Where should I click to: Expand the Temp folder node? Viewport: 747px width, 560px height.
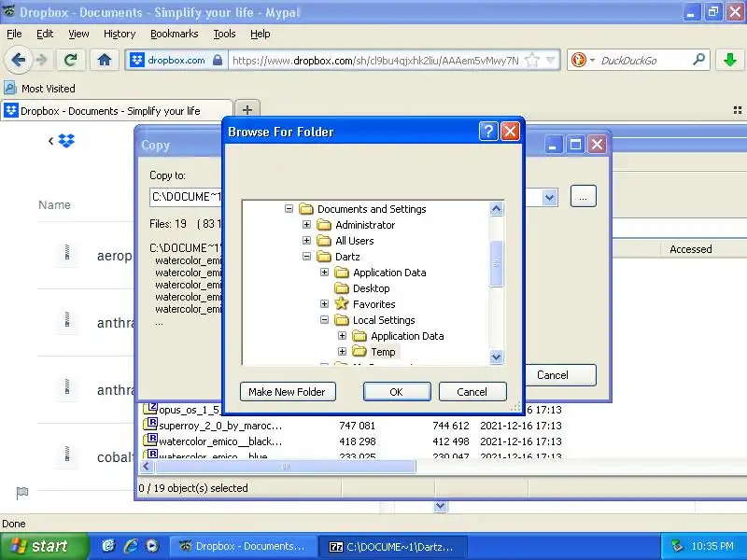[x=342, y=352]
